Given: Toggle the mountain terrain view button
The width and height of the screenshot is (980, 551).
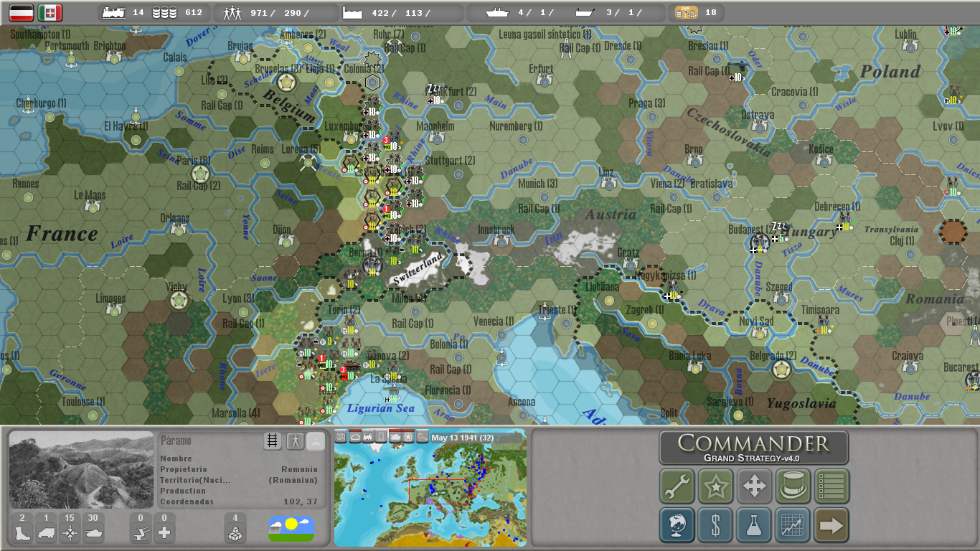Looking at the screenshot, I should pyautogui.click(x=316, y=441).
